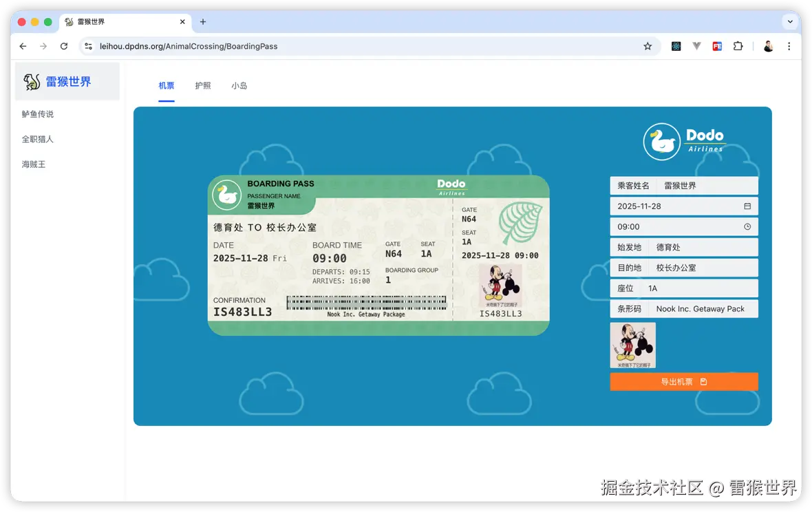Switch to the 护照 tab
The image size is (812, 512).
(203, 85)
